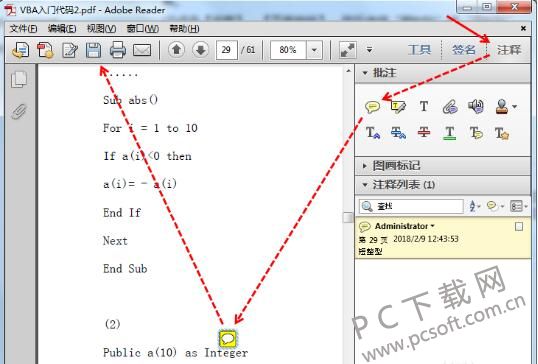Image resolution: width=538 pixels, height=364 pixels.
Task: Choose the attach file paperclip tool
Action: tap(450, 107)
